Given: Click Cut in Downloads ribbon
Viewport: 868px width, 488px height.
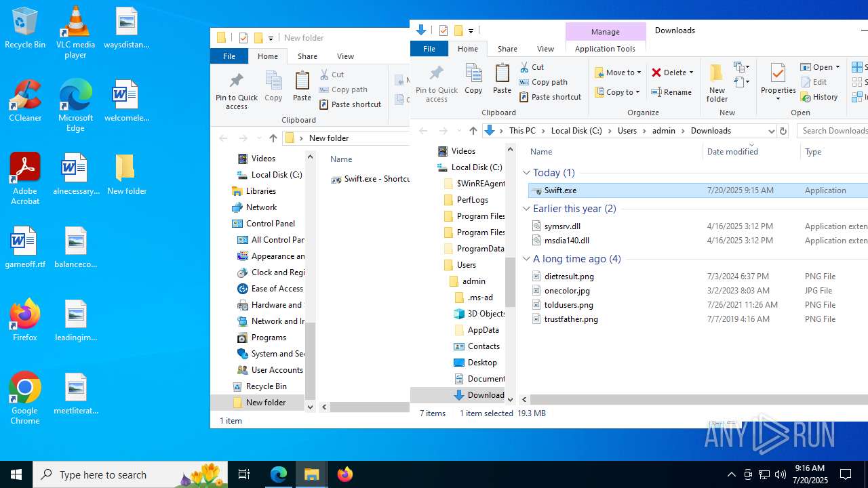Looking at the screenshot, I should tap(532, 67).
